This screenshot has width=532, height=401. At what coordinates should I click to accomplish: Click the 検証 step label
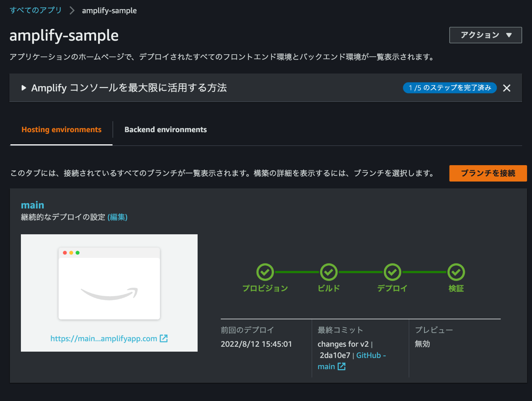pos(456,289)
